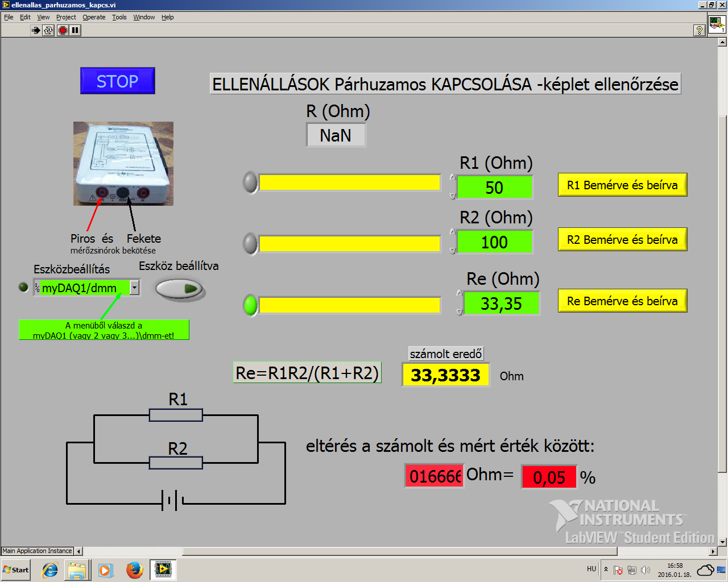Click the Re (Ohm) 33,35 input field
Viewport: 728px width, 582px height.
tap(501, 304)
